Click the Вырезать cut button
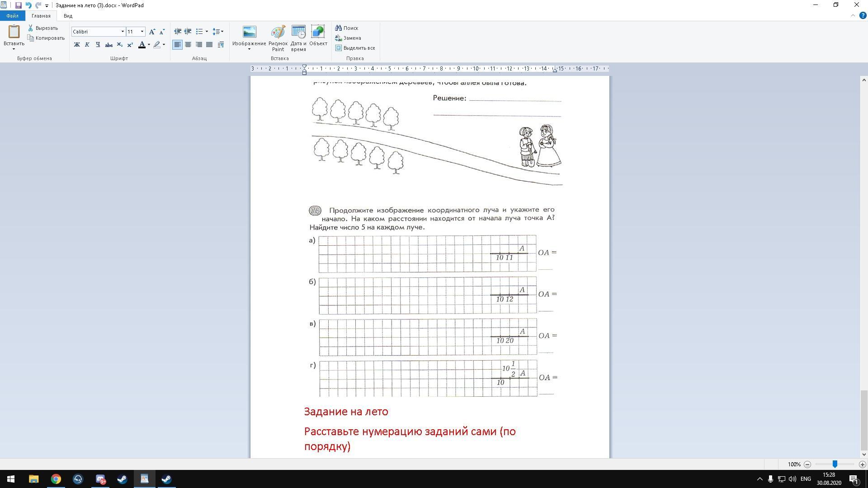 tap(43, 28)
